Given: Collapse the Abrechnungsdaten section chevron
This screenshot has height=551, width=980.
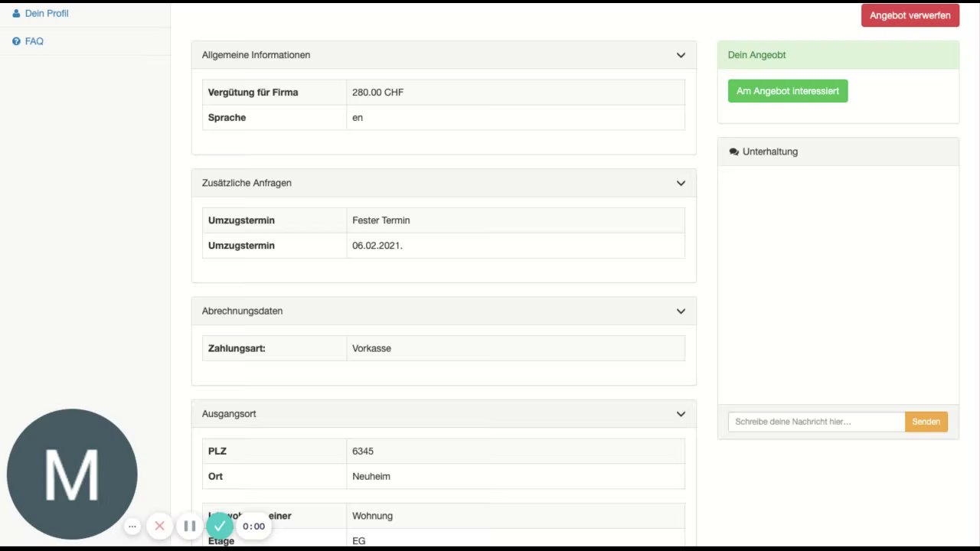Looking at the screenshot, I should coord(681,311).
